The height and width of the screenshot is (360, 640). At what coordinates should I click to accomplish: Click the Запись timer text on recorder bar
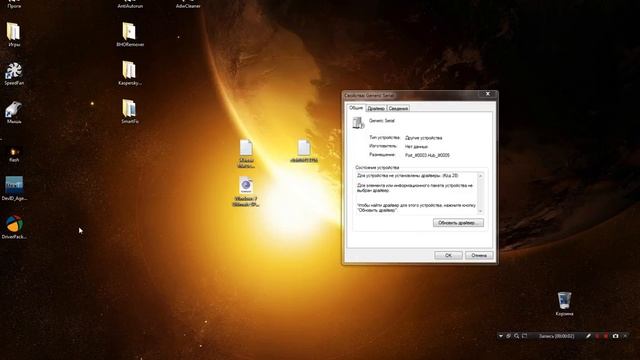pos(556,336)
